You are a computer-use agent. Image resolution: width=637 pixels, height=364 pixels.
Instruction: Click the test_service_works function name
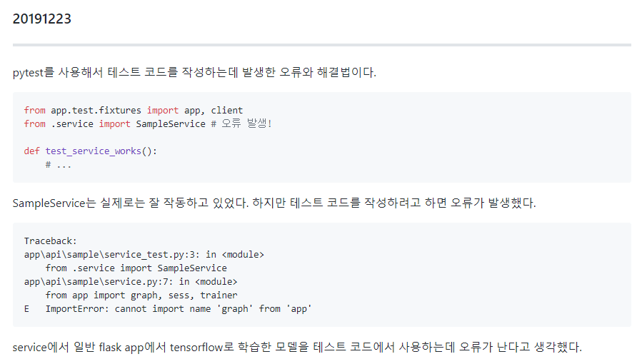point(93,151)
